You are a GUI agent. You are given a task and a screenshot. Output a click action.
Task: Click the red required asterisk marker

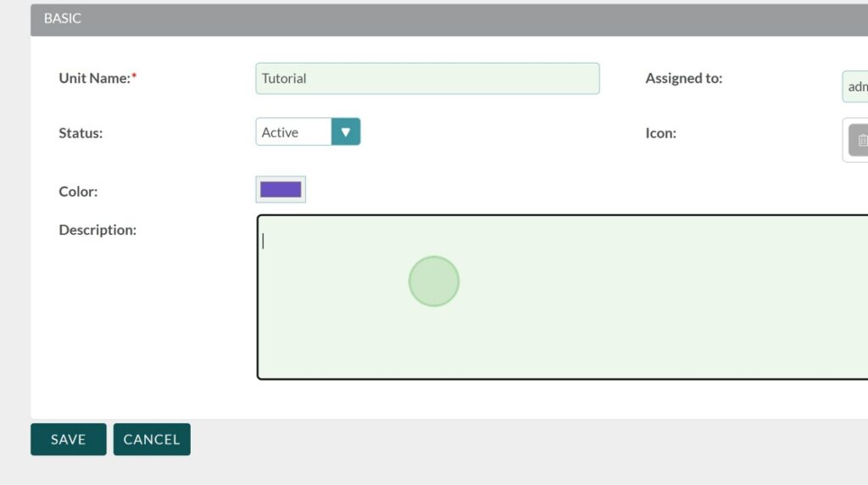134,77
